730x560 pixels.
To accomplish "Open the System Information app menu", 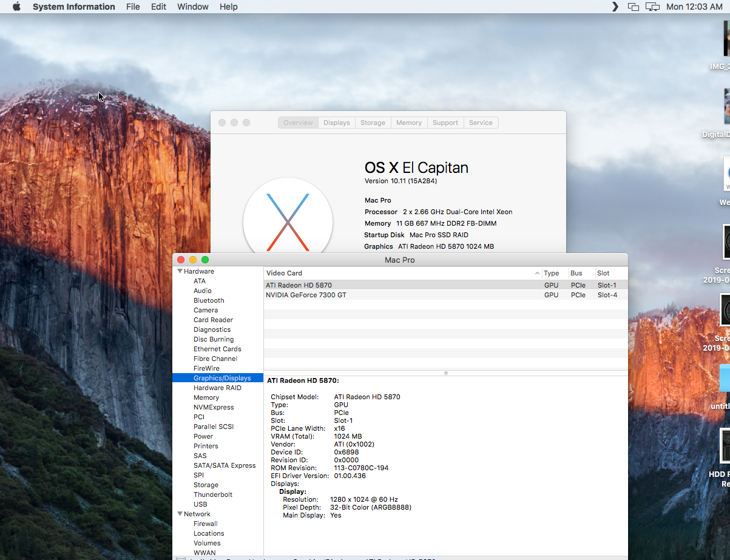I will point(73,7).
